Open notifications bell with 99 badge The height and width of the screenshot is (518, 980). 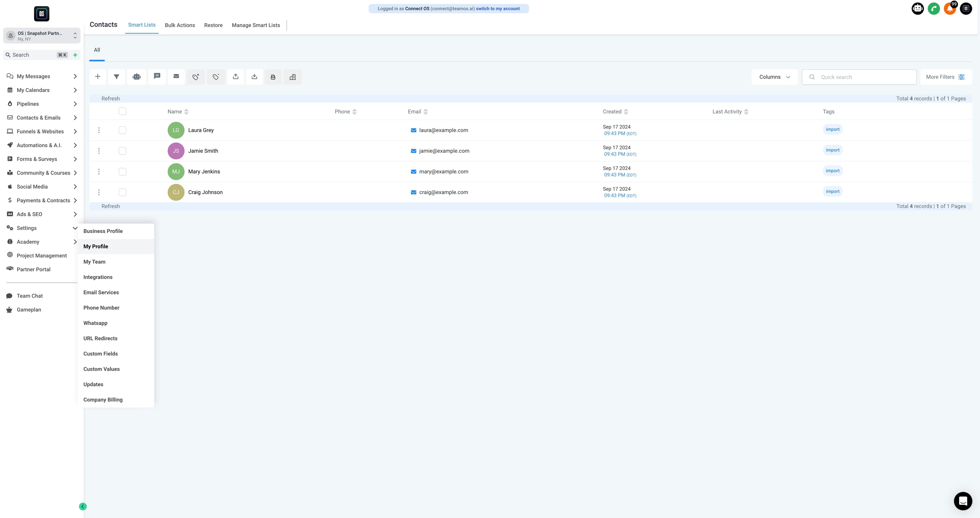tap(950, 9)
